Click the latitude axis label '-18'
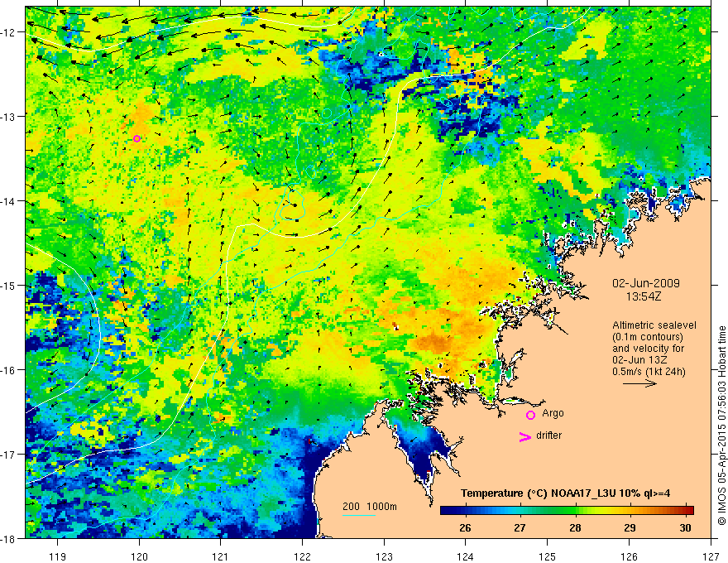The image size is (728, 563). [8, 538]
